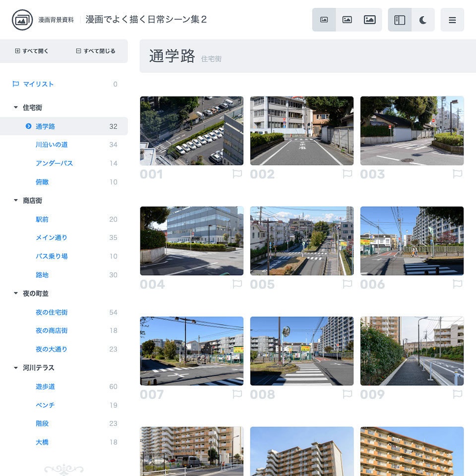This screenshot has height=476, width=476.
Task: Flag photo 001 for my list
Action: pyautogui.click(x=238, y=174)
